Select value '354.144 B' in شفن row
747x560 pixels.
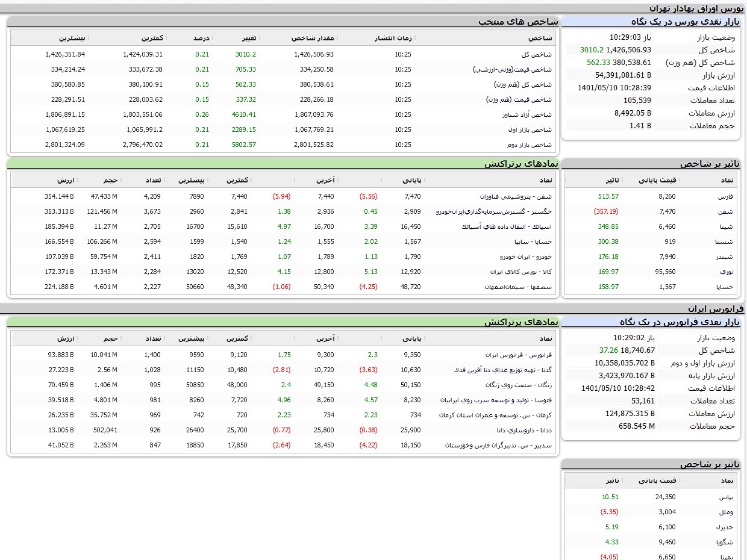pyautogui.click(x=59, y=196)
